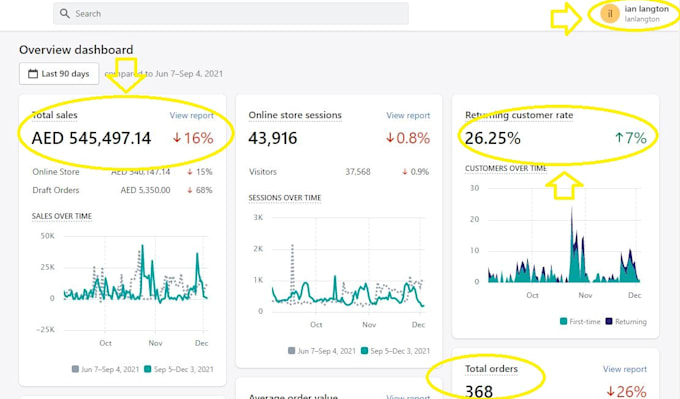Click the 26.25% returning rate value

coord(493,138)
